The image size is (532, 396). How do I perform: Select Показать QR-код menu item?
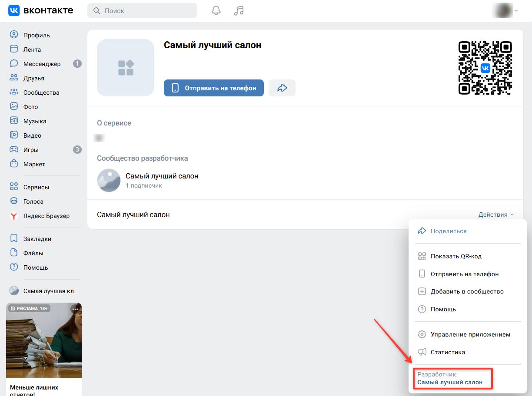pyautogui.click(x=467, y=256)
